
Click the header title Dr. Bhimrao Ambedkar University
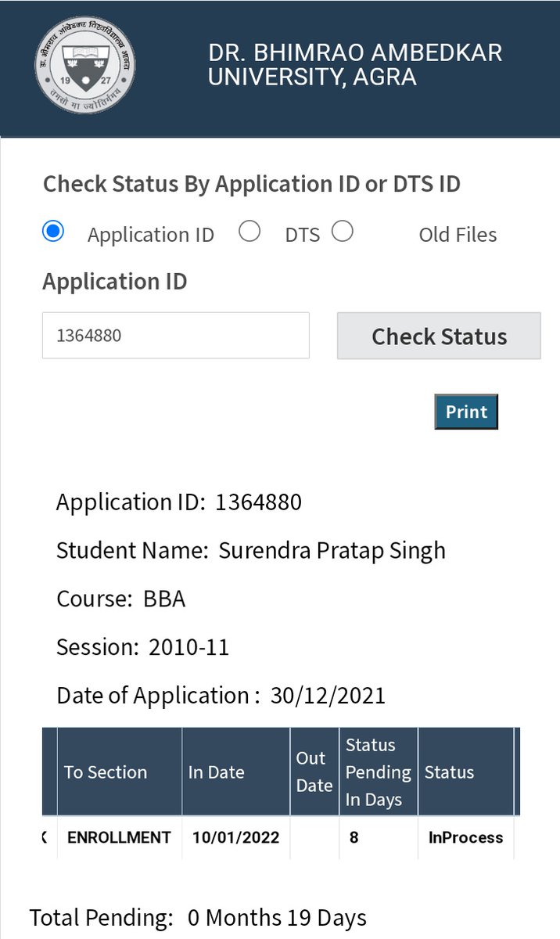[355, 64]
